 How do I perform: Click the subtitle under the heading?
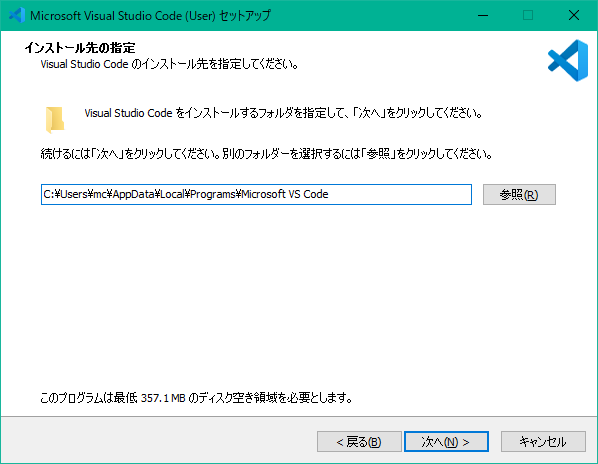(169, 64)
